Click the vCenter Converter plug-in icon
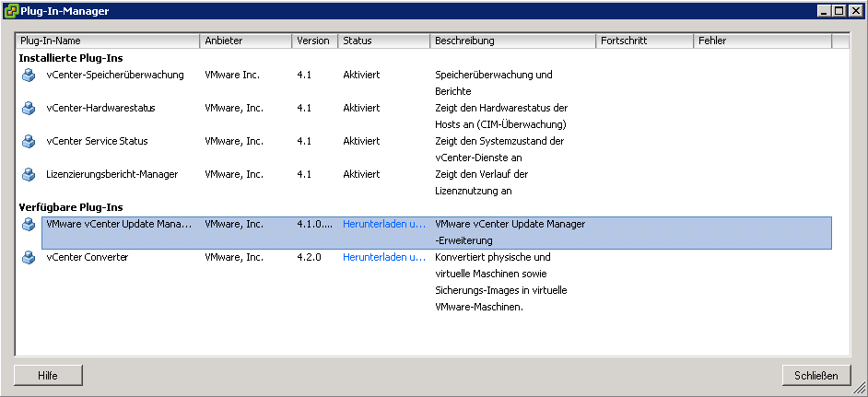The image size is (868, 397). (29, 257)
